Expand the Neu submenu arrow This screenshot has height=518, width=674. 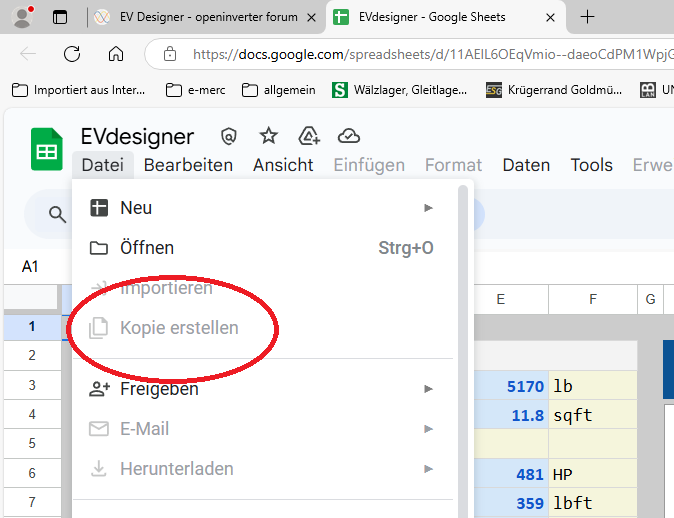[429, 208]
